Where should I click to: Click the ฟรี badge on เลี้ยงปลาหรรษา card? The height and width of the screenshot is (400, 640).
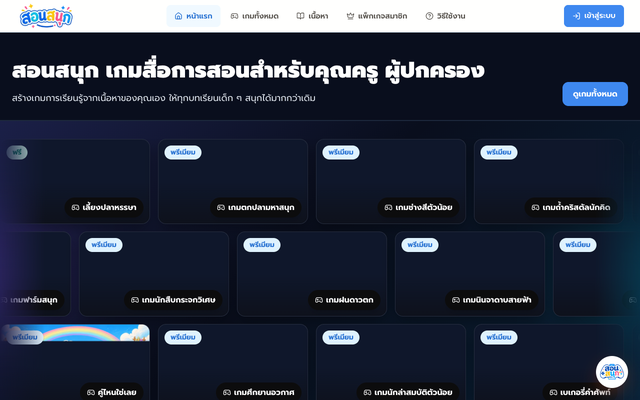point(17,152)
